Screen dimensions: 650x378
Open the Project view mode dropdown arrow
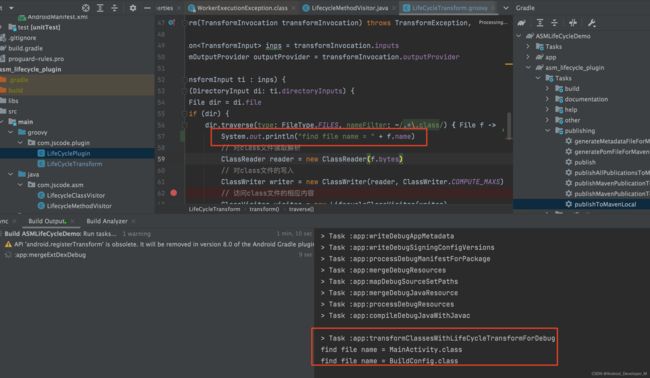pos(11,8)
